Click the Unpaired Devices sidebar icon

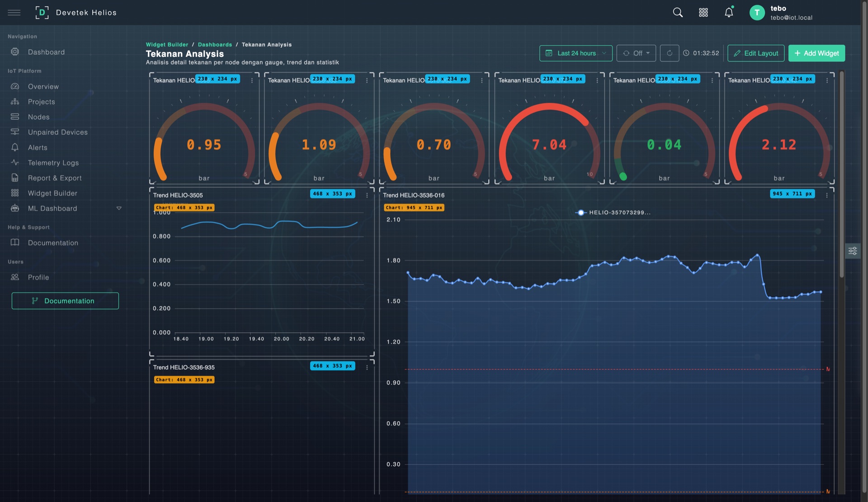14,132
